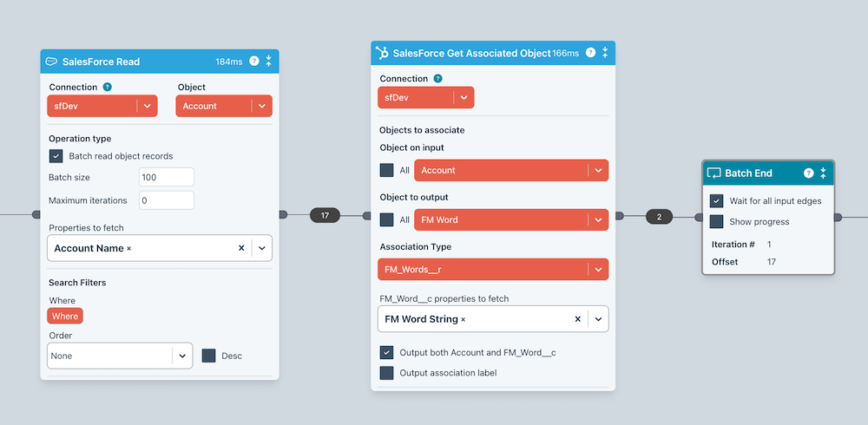Screen dimensions: 868x425
Task: Click output port of Batch End node
Action: [x=838, y=218]
